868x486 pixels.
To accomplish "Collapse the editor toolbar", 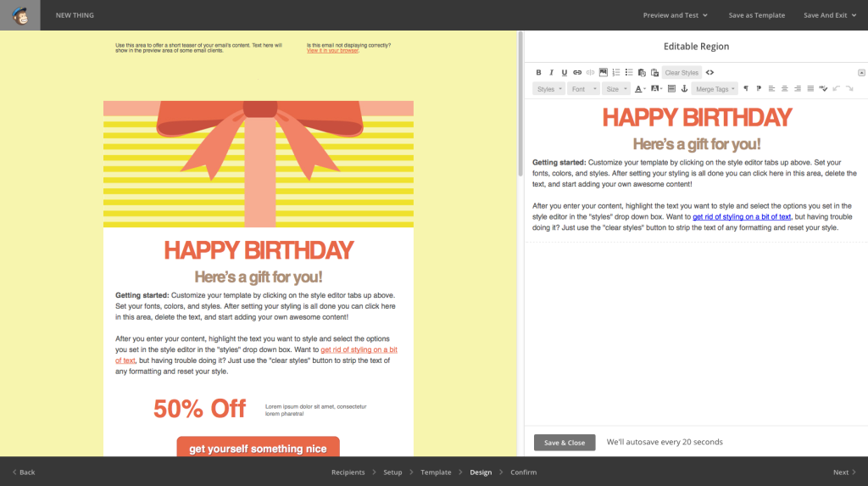I will 861,73.
